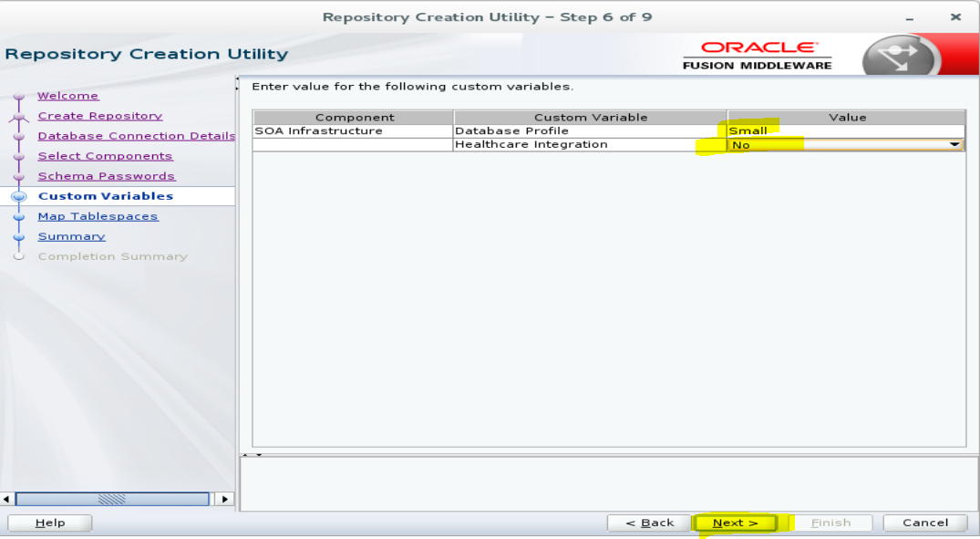Click the Custom Variables filled step circle

20,195
